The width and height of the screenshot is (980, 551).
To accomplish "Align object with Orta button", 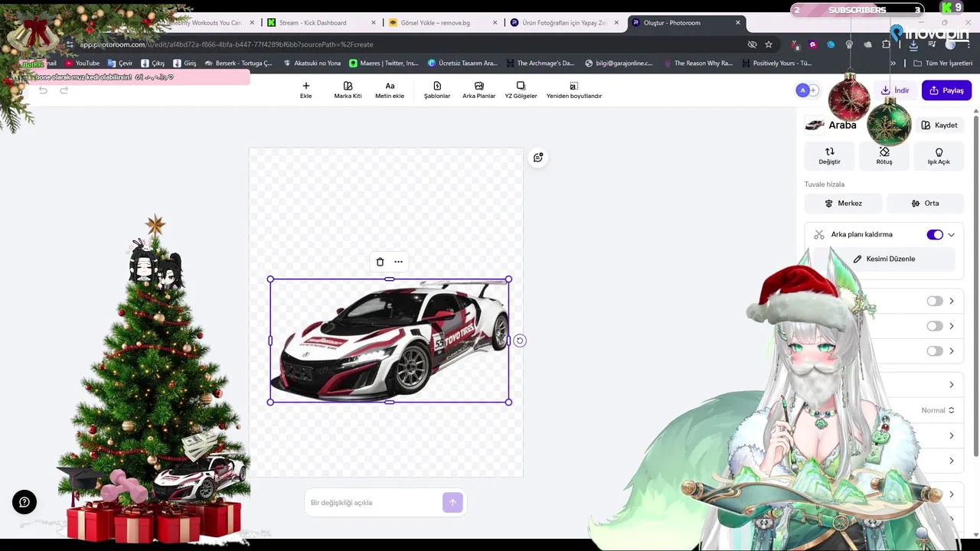I will pos(925,204).
